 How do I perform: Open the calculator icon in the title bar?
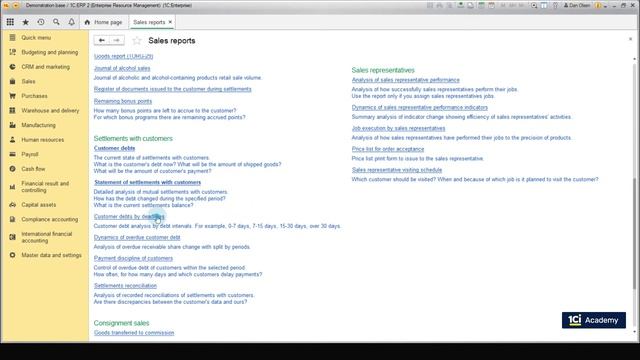click(481, 5)
